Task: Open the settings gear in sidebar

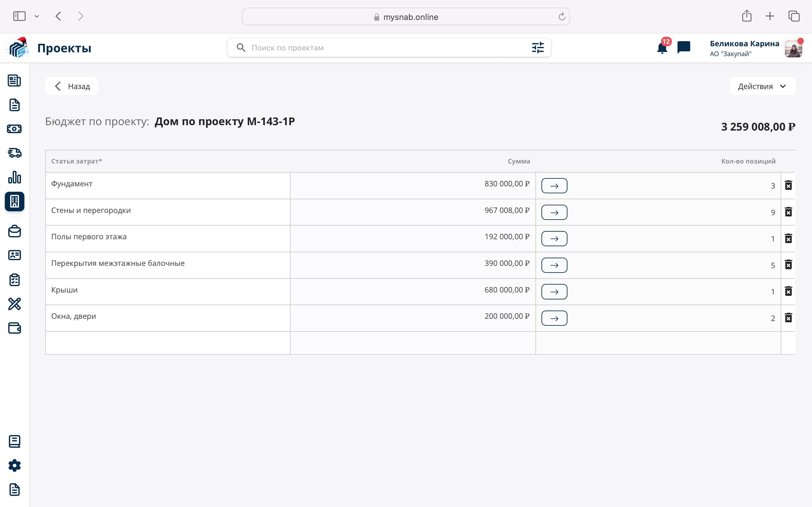Action: click(14, 465)
